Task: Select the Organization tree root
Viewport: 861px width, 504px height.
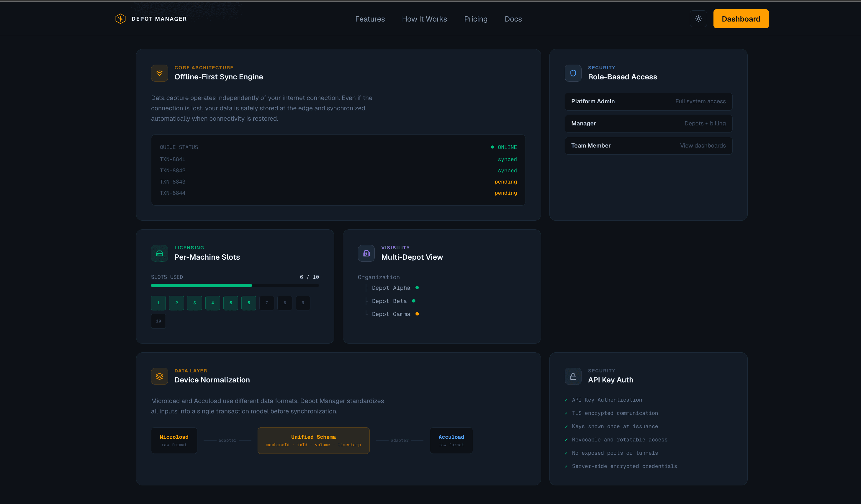Action: (379, 277)
